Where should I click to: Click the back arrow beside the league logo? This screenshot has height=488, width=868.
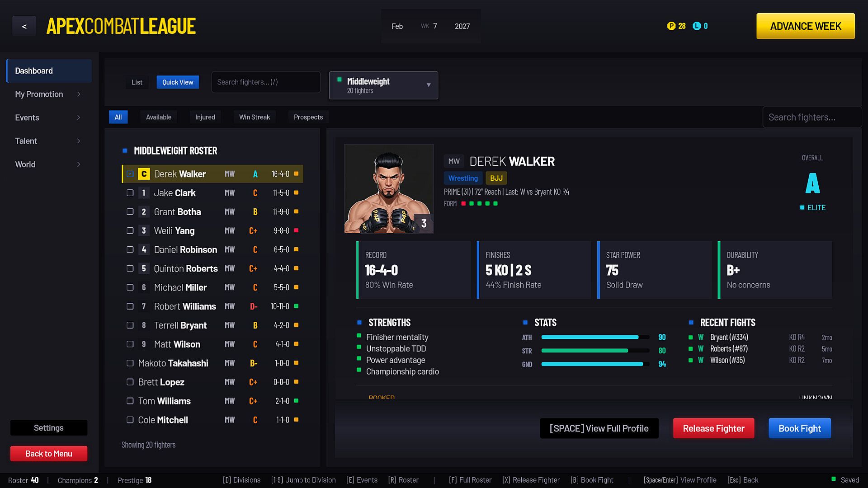(24, 26)
